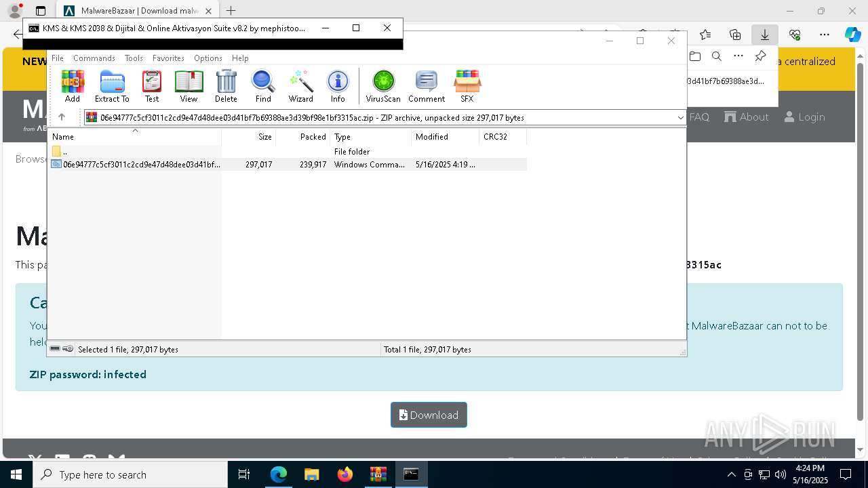Select the 06e94777c5cf... command file row
868x488 pixels.
tap(288, 165)
